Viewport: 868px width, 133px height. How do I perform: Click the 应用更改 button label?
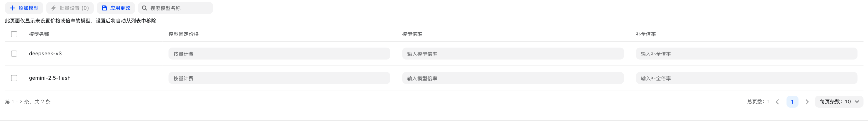coord(120,8)
